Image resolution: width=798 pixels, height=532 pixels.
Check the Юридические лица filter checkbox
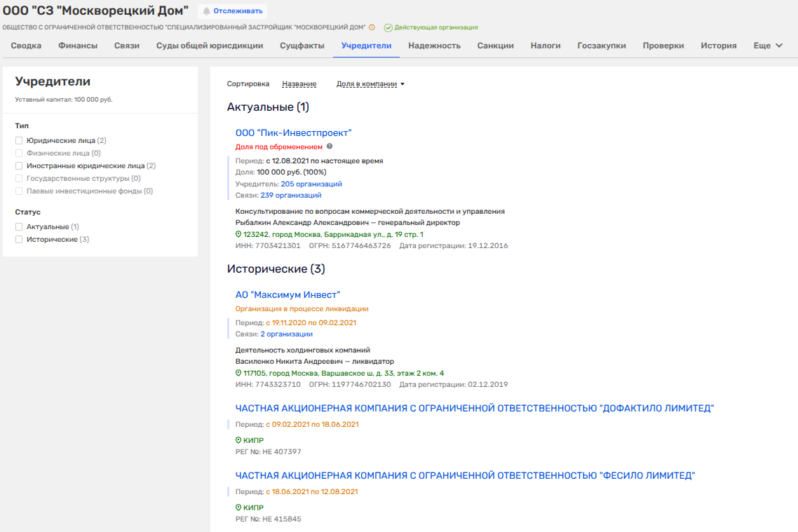pyautogui.click(x=20, y=141)
